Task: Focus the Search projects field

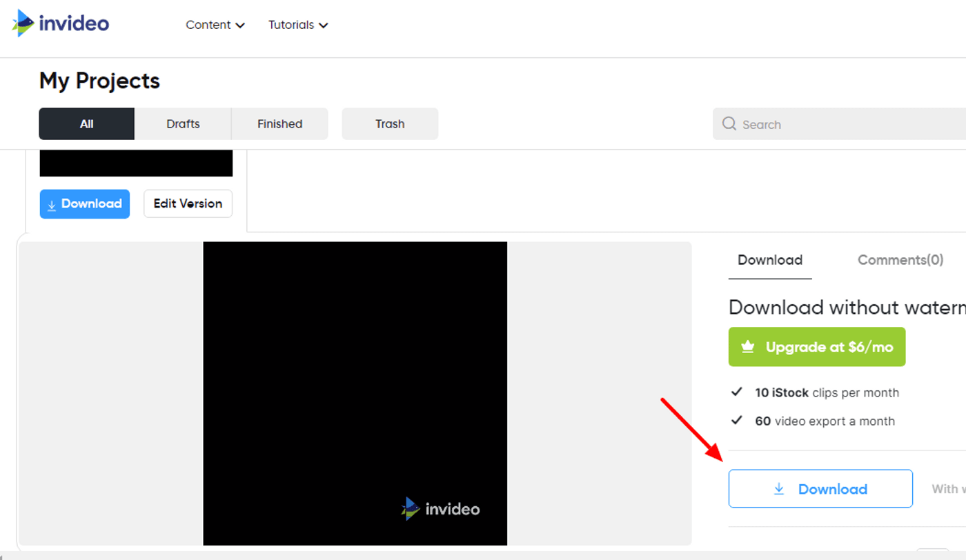Action: 839,124
